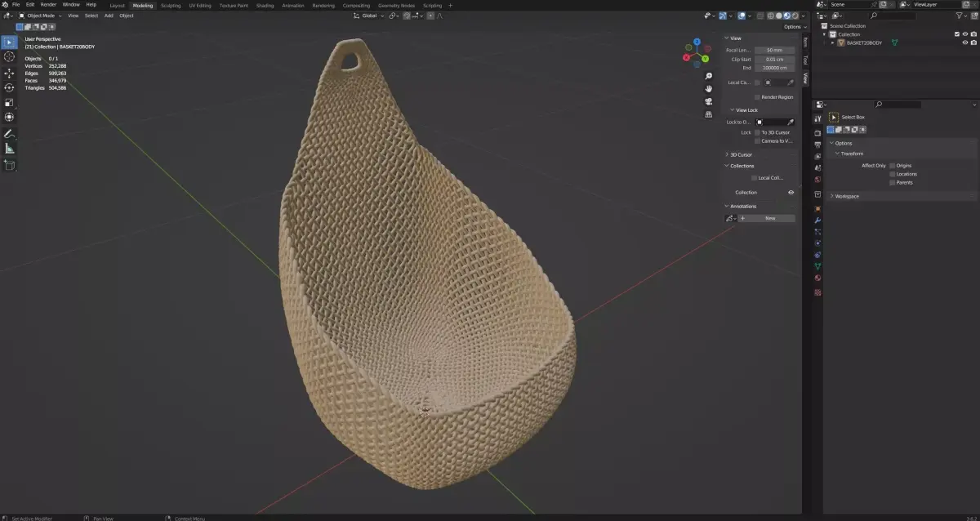
Task: Open View Layer properties tab
Action: [817, 156]
